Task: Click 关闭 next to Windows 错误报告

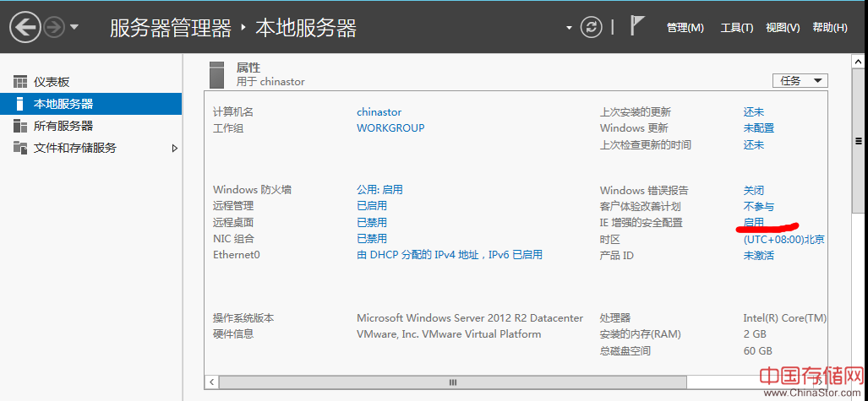Action: pos(753,190)
